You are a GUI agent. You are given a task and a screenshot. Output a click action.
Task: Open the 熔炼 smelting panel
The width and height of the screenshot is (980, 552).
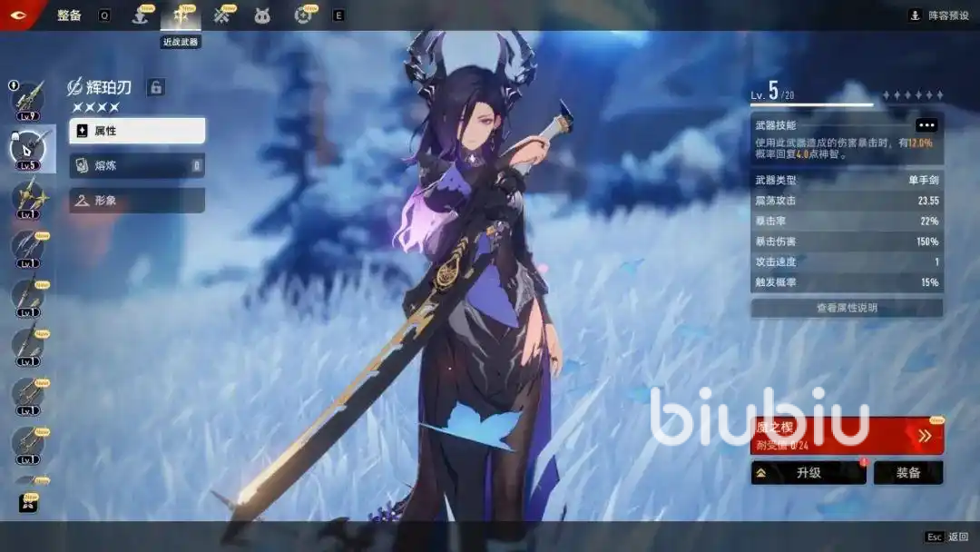coord(137,166)
